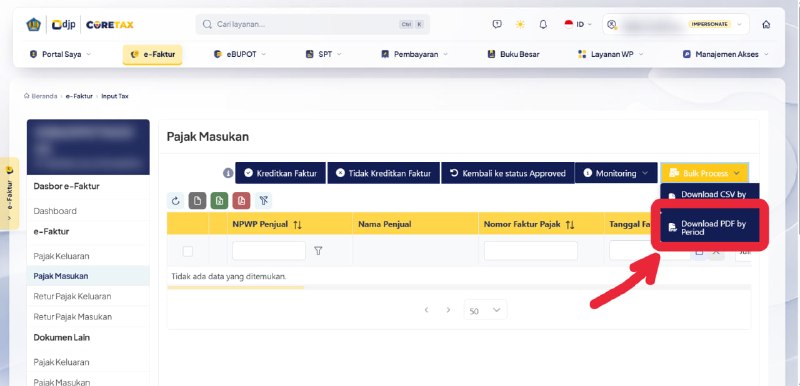
Task: Click the home icon in top bar
Action: click(x=766, y=24)
